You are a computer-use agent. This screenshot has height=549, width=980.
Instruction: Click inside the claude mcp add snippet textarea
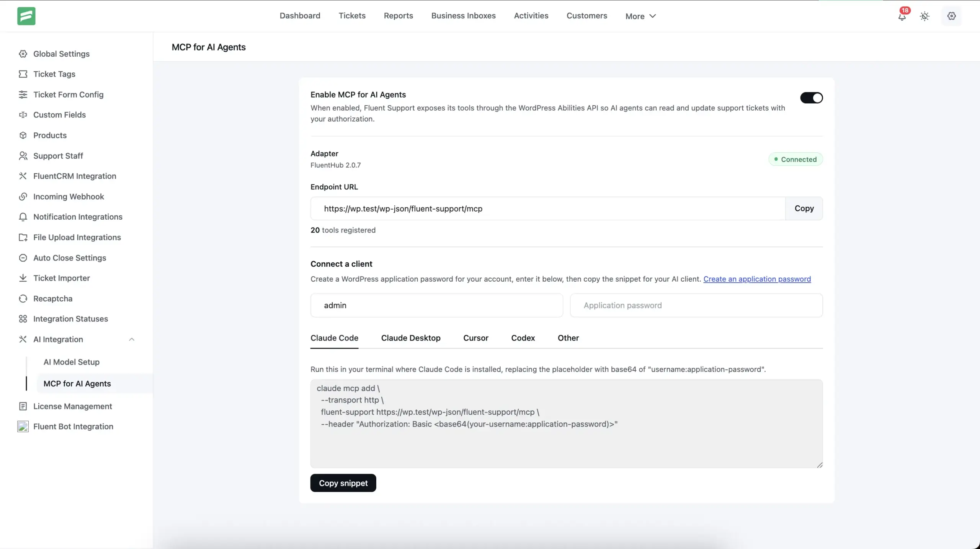coord(566,424)
